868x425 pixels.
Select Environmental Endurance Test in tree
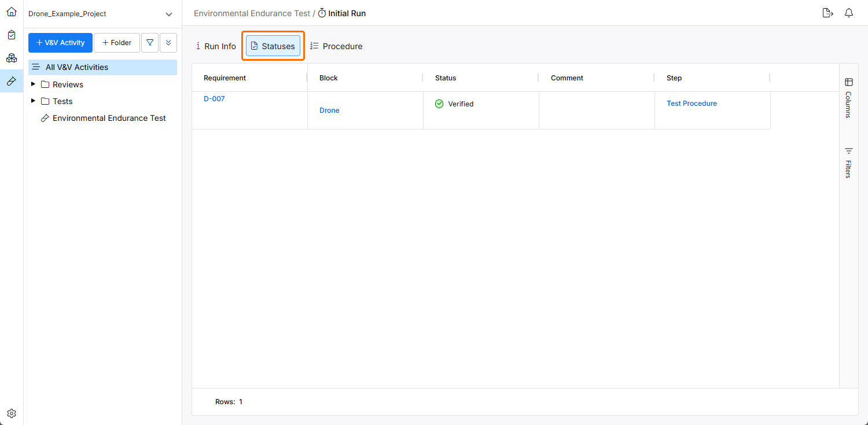109,118
